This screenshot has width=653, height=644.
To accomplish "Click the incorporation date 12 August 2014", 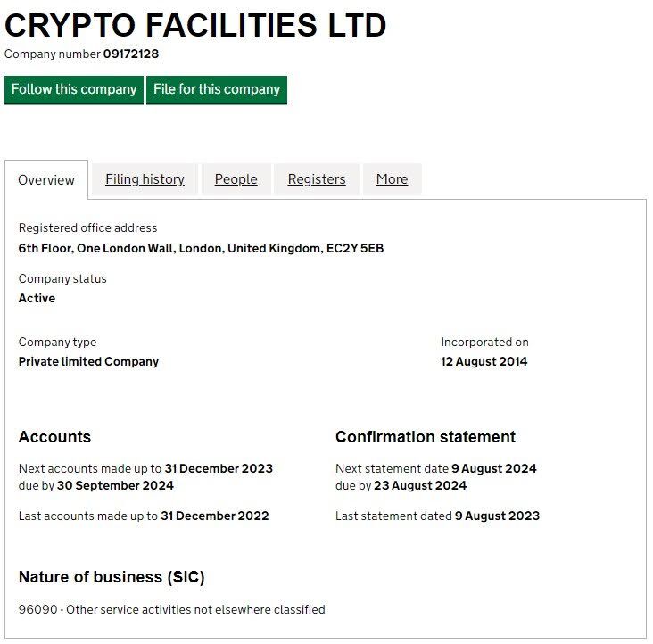I will pos(484,361).
